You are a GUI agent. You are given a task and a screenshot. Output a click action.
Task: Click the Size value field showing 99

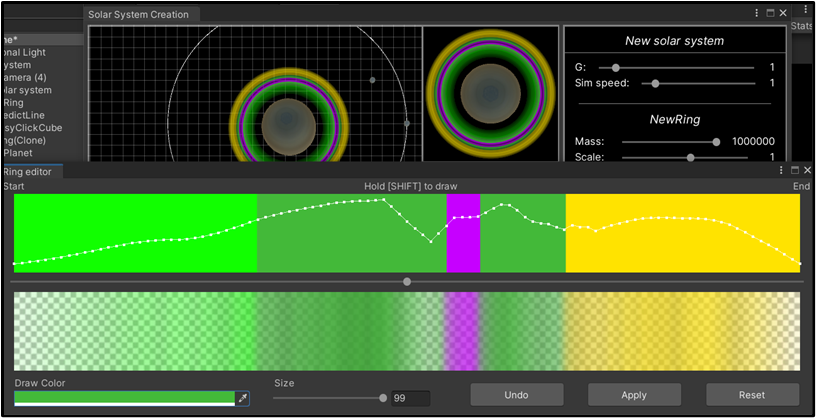pos(410,398)
